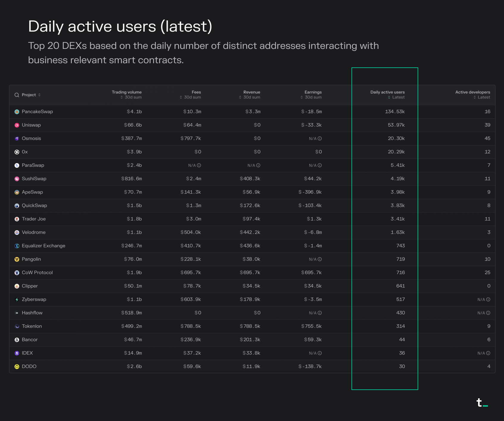Click the PancakeSwap logo icon
Image resolution: width=504 pixels, height=421 pixels.
tap(17, 112)
